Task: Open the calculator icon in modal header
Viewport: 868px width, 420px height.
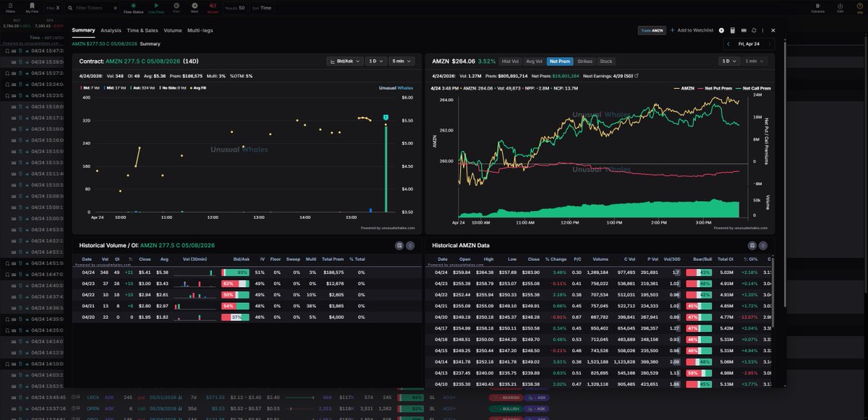Action: [733, 30]
